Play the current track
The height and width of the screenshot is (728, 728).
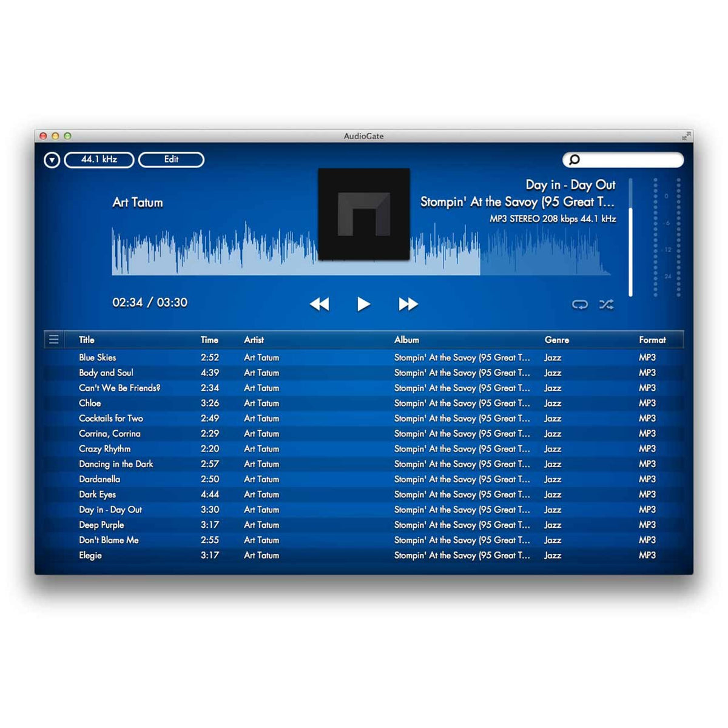[364, 305]
